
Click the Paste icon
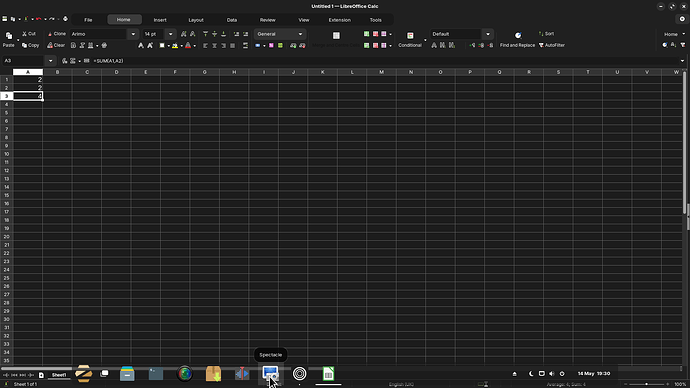(x=9, y=36)
